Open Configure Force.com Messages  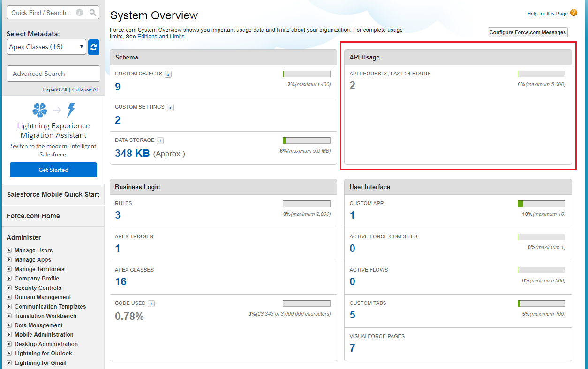[x=527, y=32]
